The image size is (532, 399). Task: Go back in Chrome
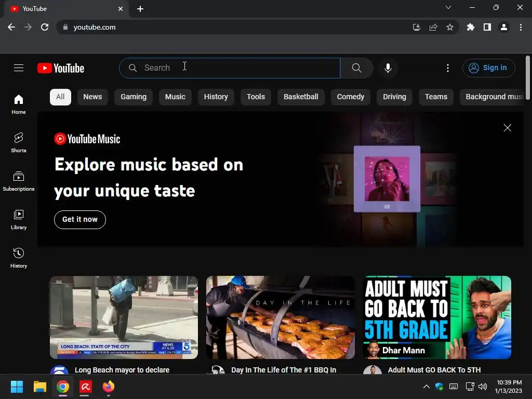(x=11, y=27)
